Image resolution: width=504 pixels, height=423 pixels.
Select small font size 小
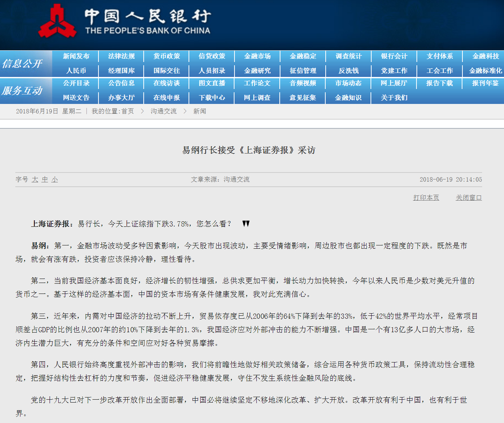pyautogui.click(x=55, y=179)
